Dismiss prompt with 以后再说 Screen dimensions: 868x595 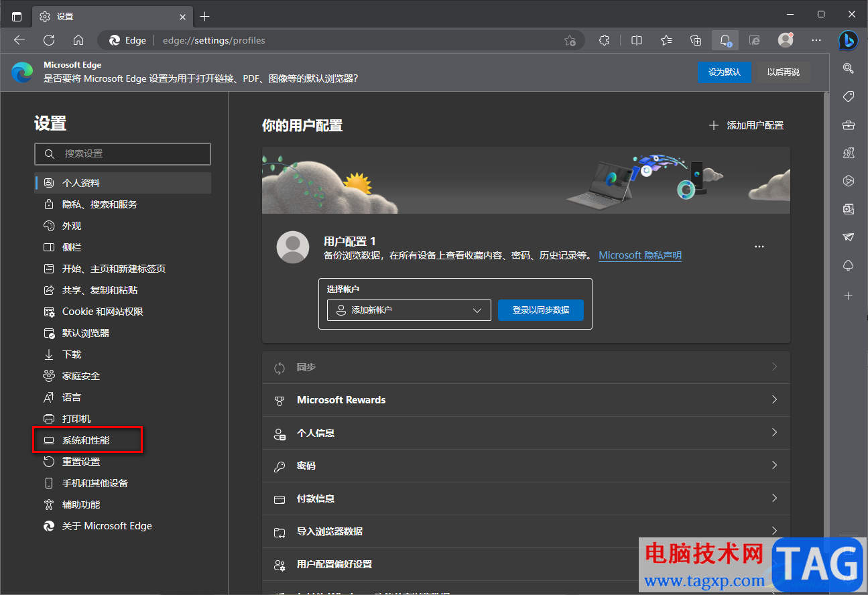pyautogui.click(x=784, y=72)
